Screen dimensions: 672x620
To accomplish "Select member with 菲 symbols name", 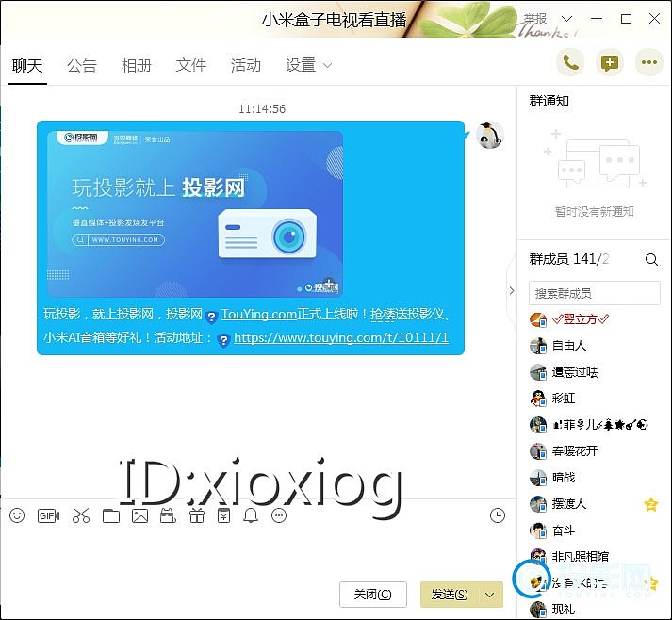I will 594,425.
